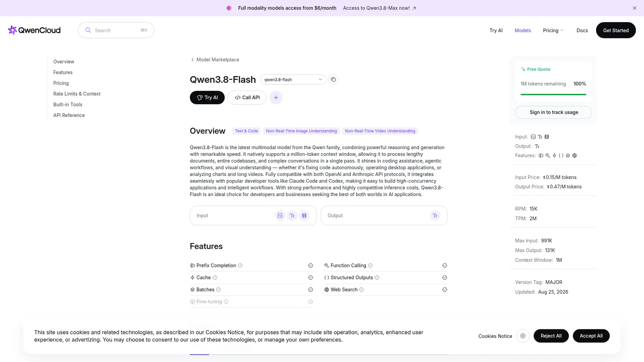The image size is (644, 362).
Task: Jump to Rate Limits & Context section
Action: [x=77, y=94]
